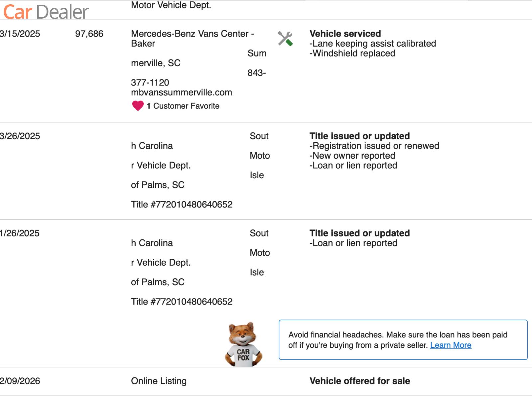Click the 1 Customer Favorite label
Viewport: 532px width, 399px height.
coord(183,106)
